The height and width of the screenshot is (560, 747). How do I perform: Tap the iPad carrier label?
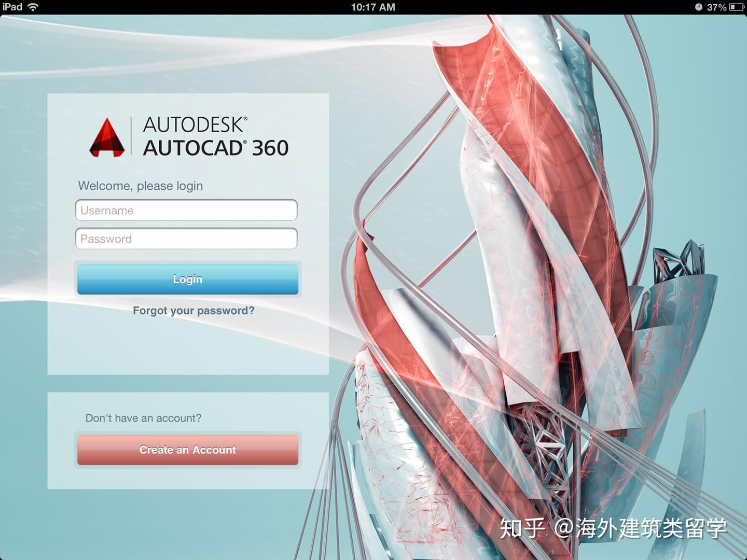[12, 7]
